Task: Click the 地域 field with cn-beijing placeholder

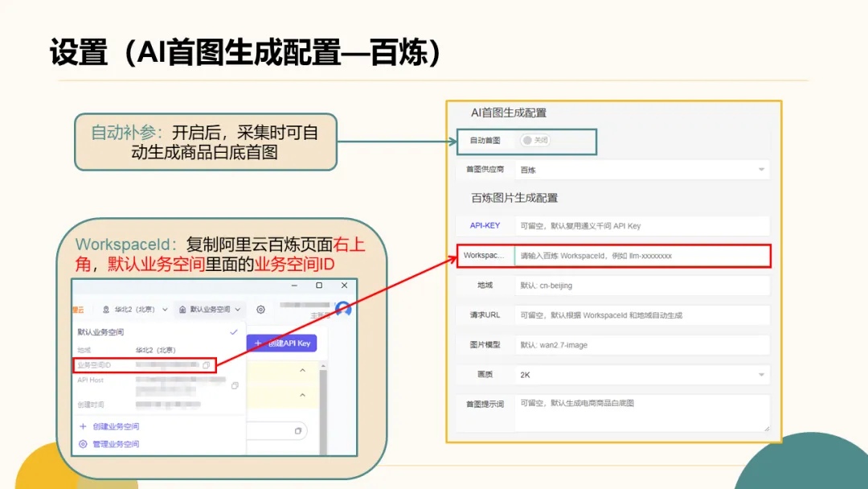Action: [642, 286]
